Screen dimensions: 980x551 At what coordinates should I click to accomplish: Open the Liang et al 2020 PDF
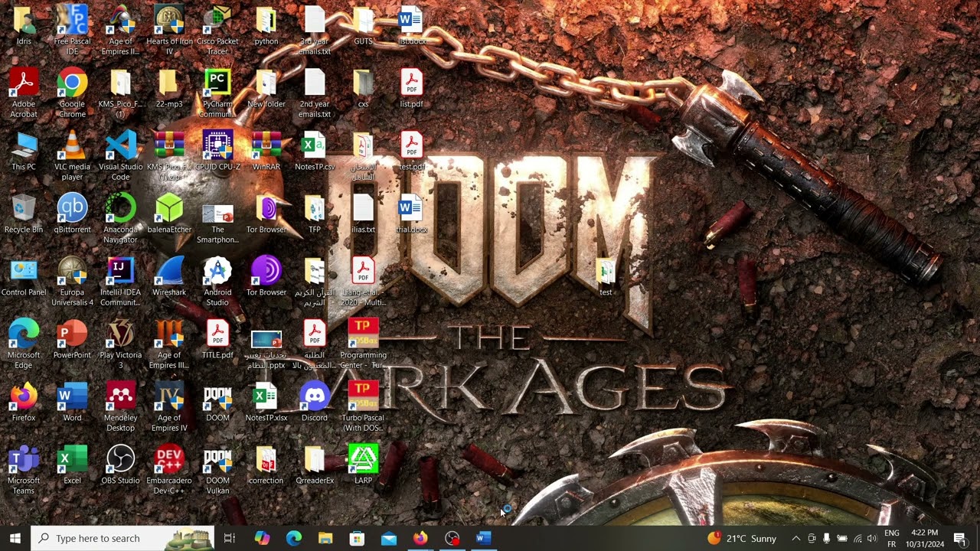(x=363, y=281)
